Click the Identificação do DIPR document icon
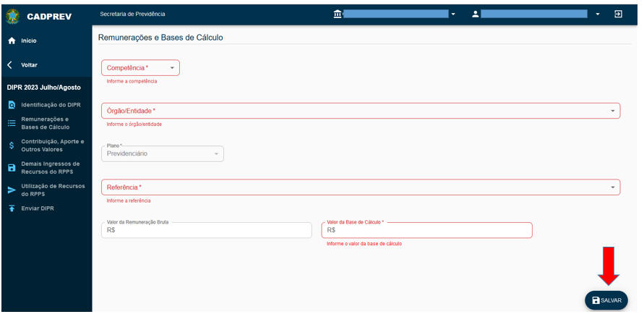 pyautogui.click(x=12, y=106)
